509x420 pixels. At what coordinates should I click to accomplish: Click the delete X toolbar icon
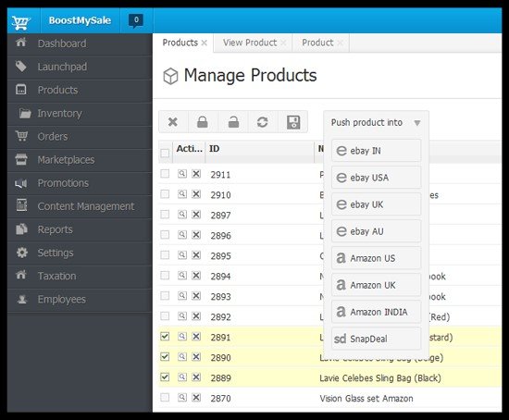pyautogui.click(x=173, y=122)
